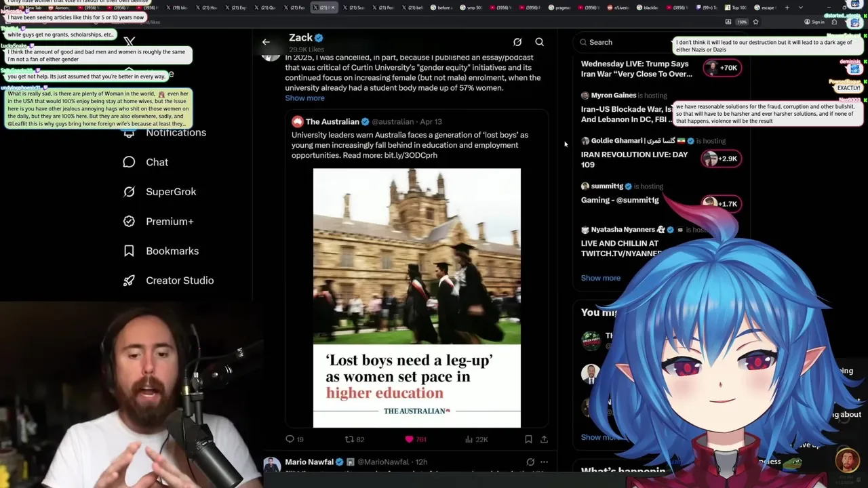Open The Australian profile avatar
Viewport: 868px width, 488px height.
297,122
